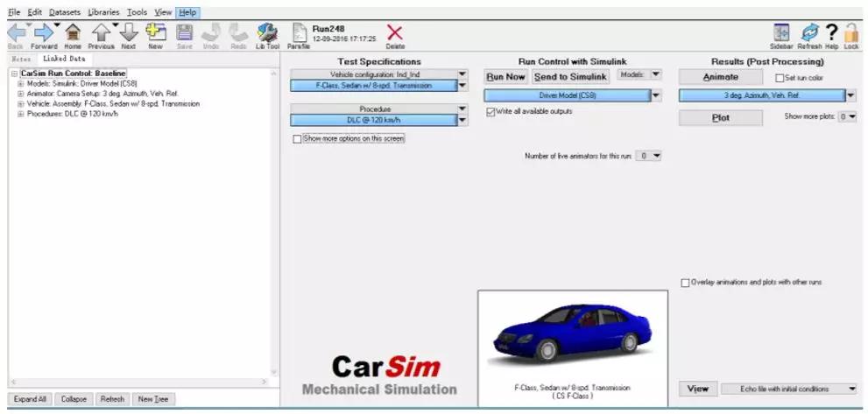The height and width of the screenshot is (414, 868).
Task: Click the Refresh toolbar icon
Action: 810,33
